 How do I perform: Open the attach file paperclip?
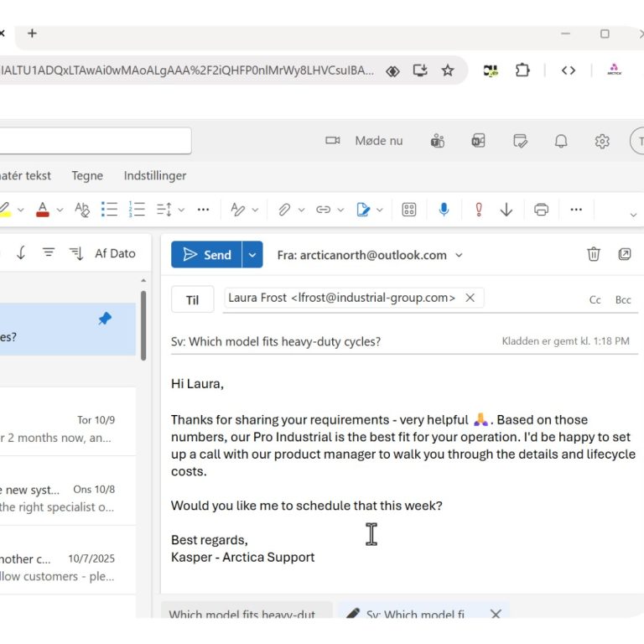point(284,210)
